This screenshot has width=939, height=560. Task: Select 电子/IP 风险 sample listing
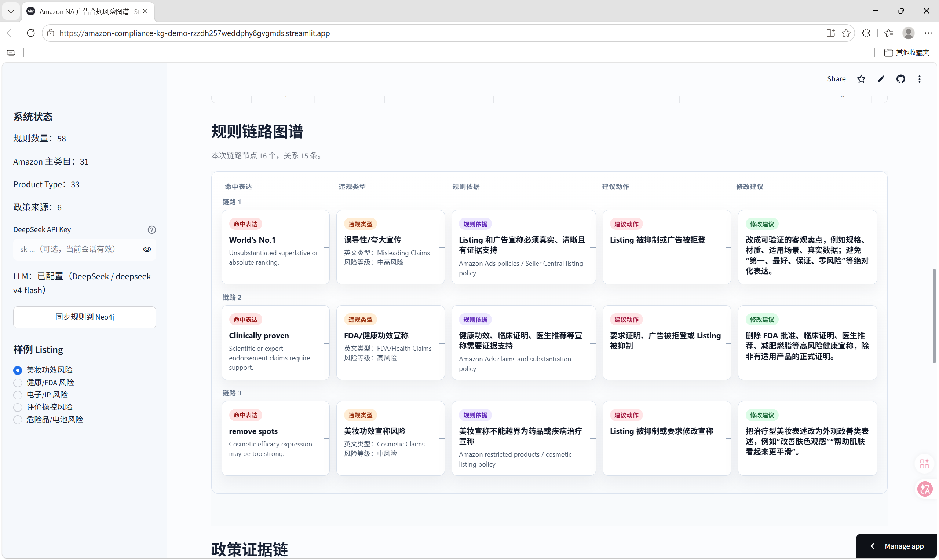[x=41, y=395]
